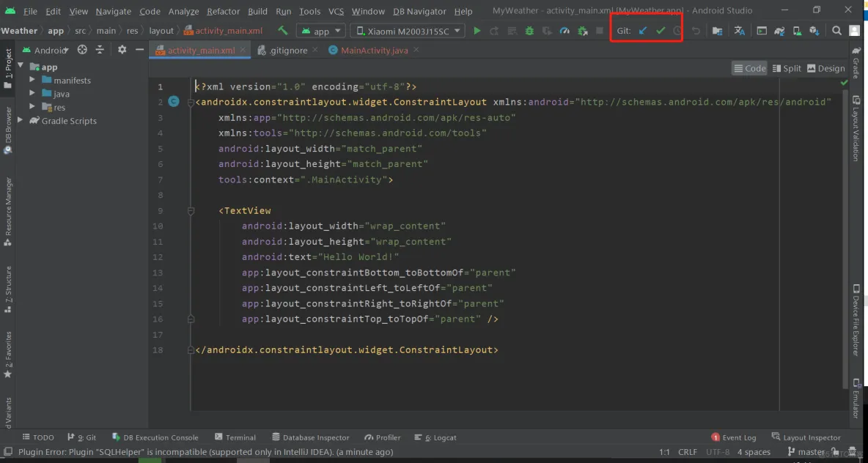This screenshot has height=463, width=868.
Task: Open the Layout Inspector tool window
Action: 806,437
